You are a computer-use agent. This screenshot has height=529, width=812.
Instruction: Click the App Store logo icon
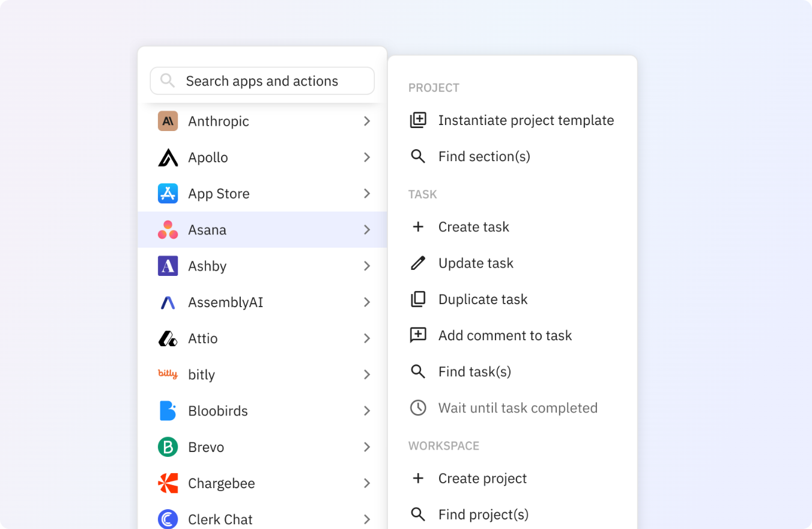(x=168, y=194)
